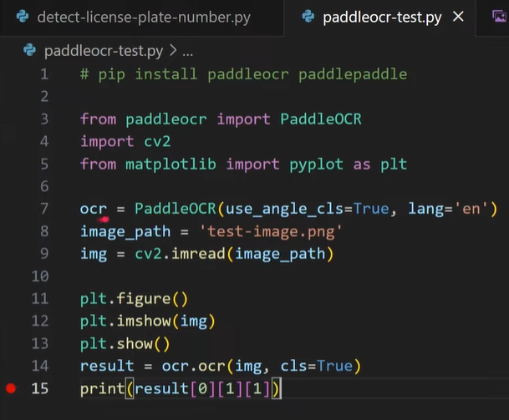Close the paddleocr-test.py tab
This screenshot has height=420, width=509.
458,17
